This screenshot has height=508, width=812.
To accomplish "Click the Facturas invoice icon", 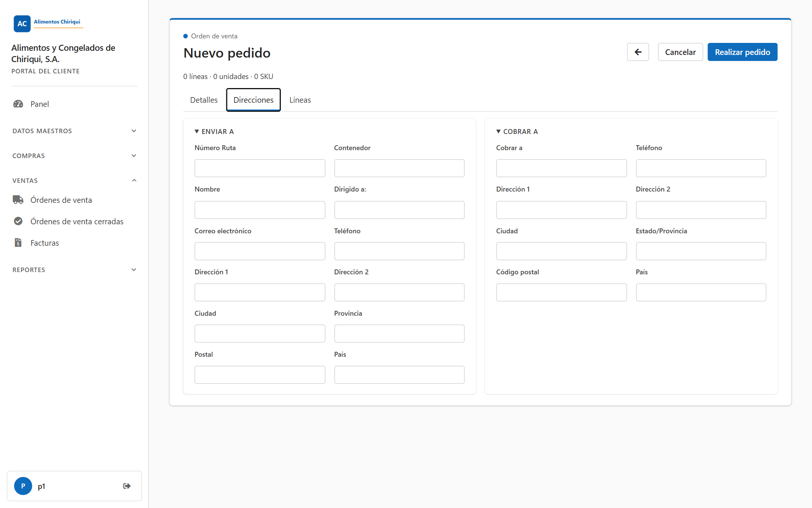I will pyautogui.click(x=18, y=243).
